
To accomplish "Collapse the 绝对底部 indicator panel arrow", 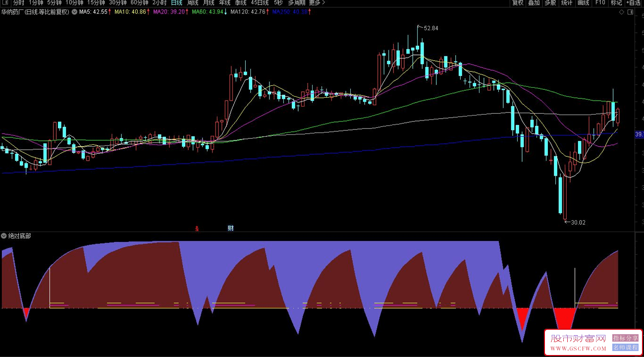I will [x=4, y=236].
